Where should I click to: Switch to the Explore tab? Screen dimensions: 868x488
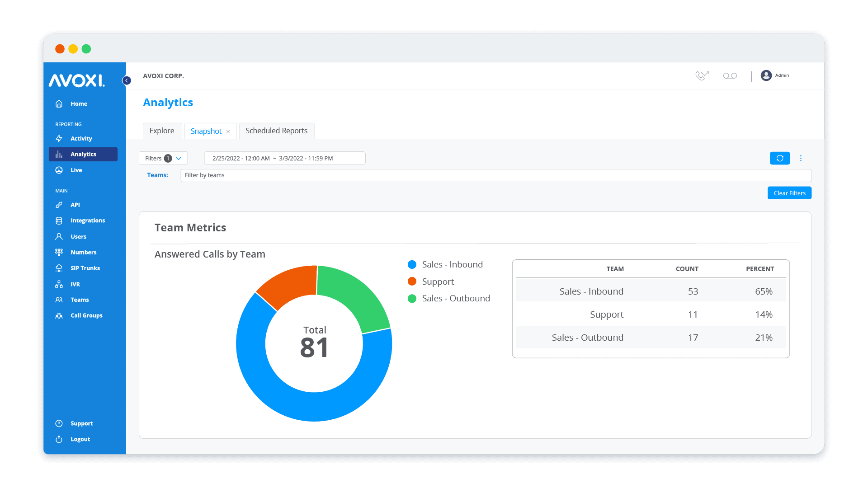point(162,131)
